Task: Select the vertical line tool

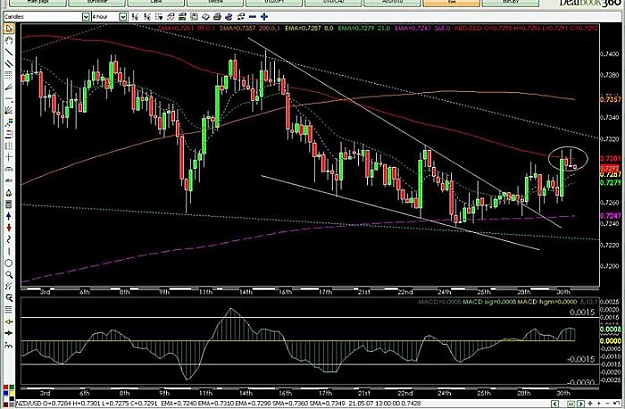Action: point(8,251)
